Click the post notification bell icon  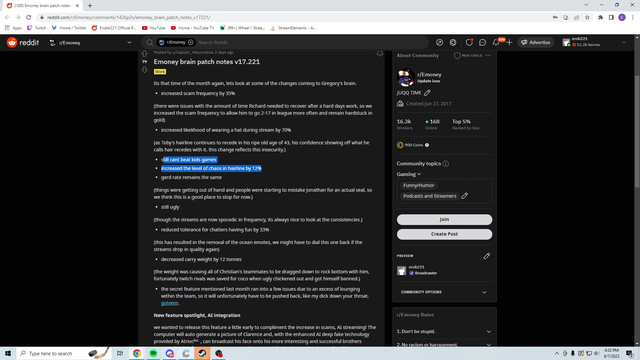pos(380,53)
